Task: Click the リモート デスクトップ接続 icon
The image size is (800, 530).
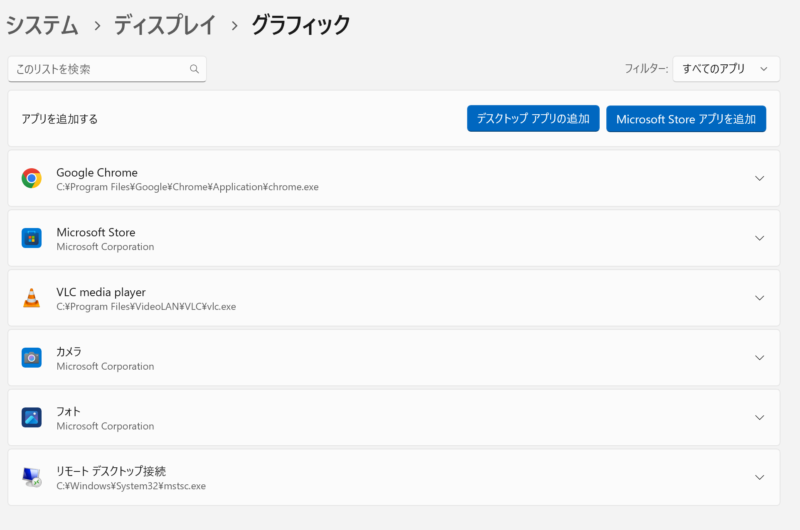Action: pyautogui.click(x=32, y=477)
